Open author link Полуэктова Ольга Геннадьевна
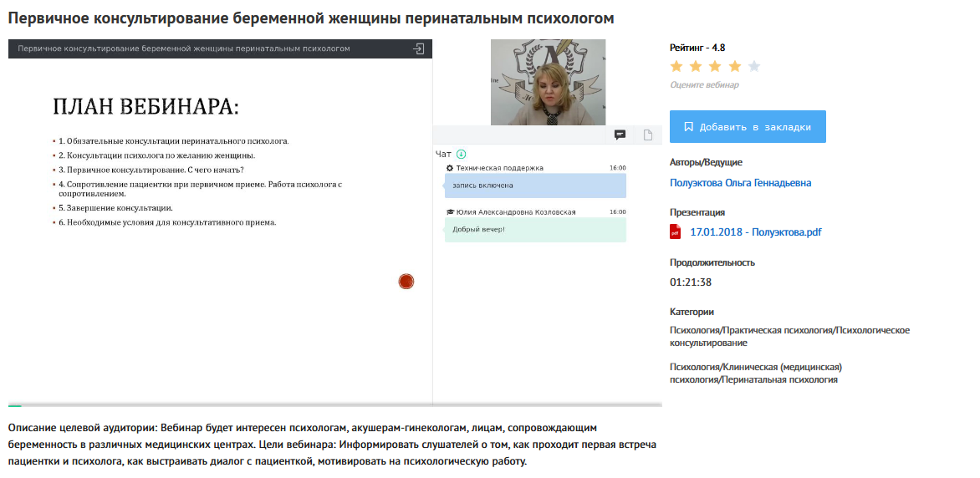This screenshot has height=478, width=980. (740, 183)
